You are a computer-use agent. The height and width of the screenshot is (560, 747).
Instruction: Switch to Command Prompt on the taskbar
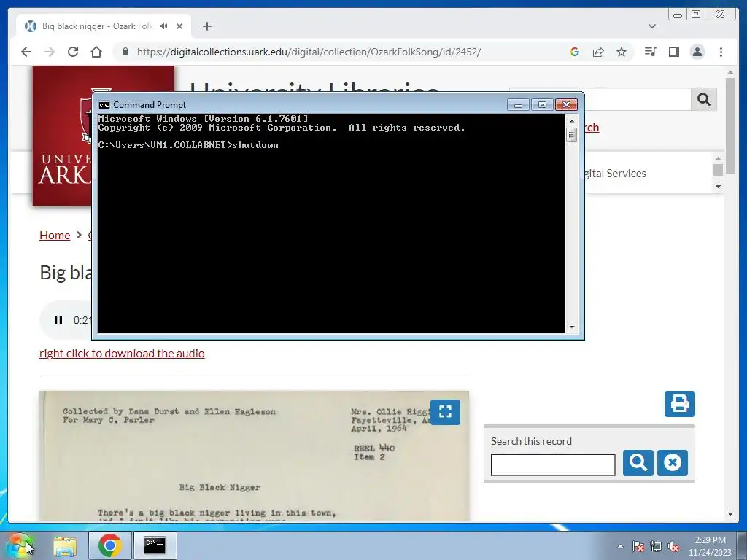pyautogui.click(x=155, y=545)
